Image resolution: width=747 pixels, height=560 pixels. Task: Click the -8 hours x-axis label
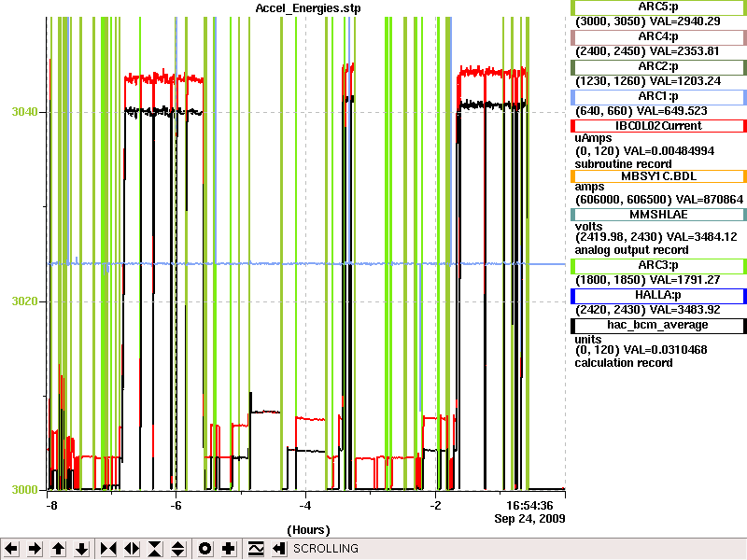51,505
